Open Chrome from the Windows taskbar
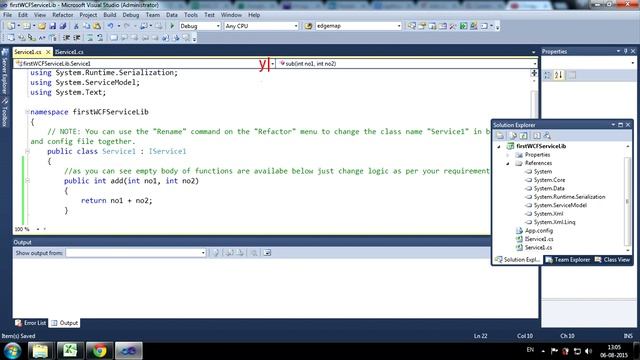This screenshot has height=360, width=640. click(99, 351)
